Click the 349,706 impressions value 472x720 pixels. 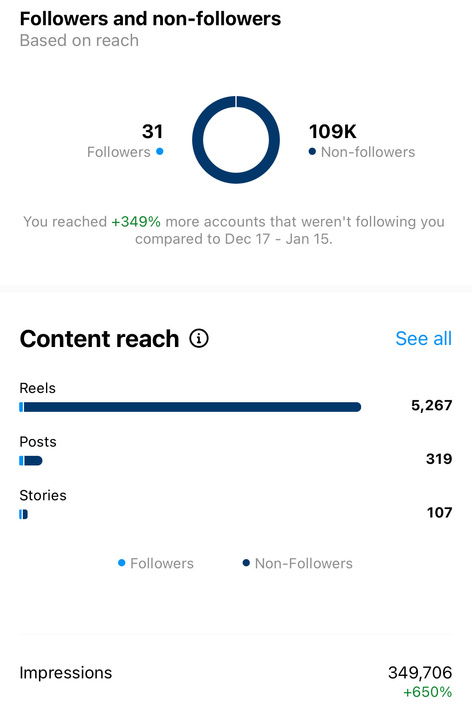(x=420, y=672)
